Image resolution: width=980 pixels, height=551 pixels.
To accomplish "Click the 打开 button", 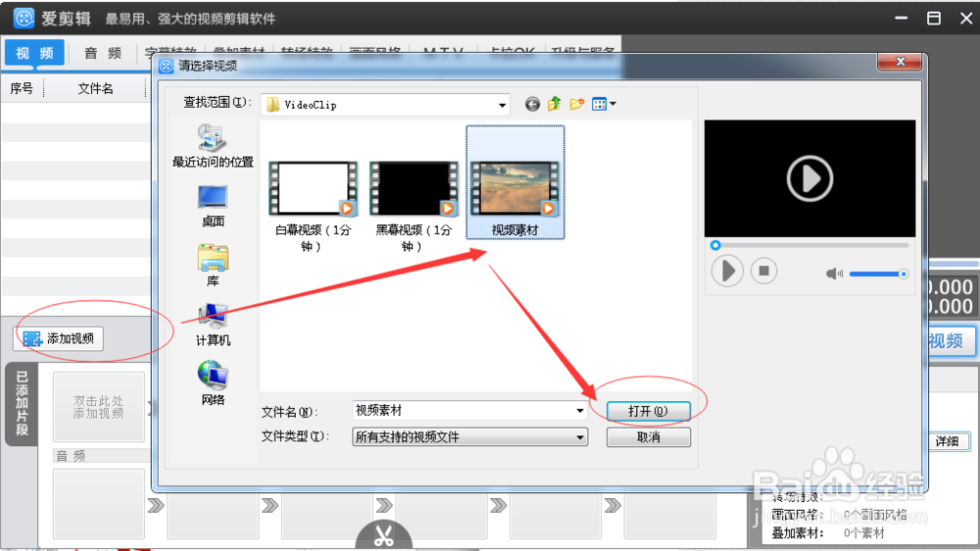I will click(648, 411).
